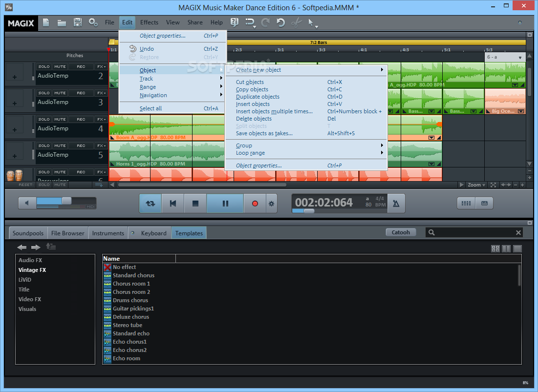
Task: Click the RESET MUTE button below tracks
Action: click(60, 185)
